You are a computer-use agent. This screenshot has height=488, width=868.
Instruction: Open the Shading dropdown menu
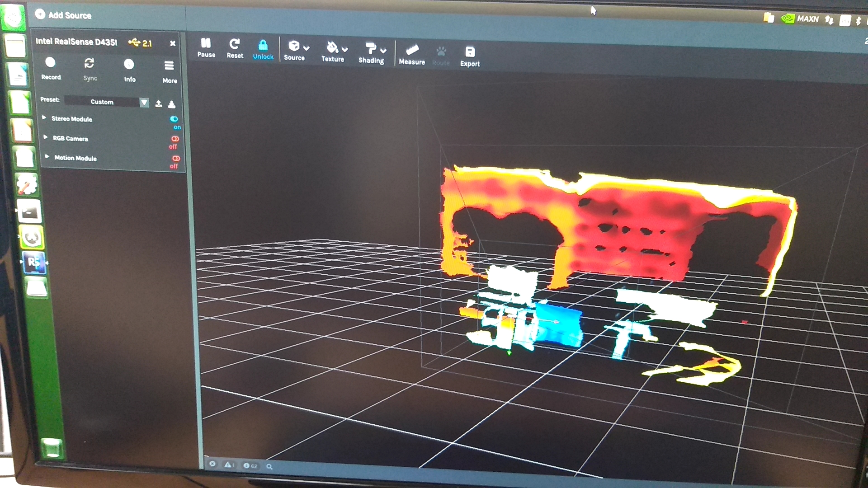pos(375,50)
